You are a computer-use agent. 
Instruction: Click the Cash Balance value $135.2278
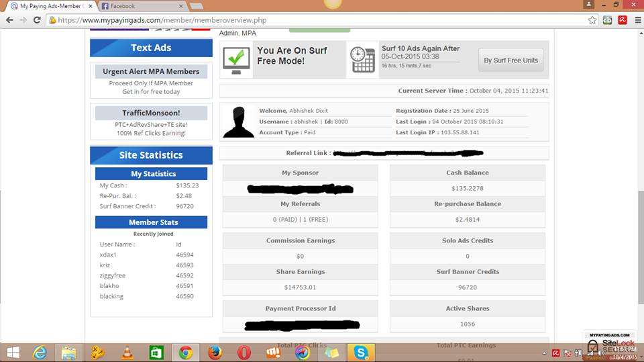[468, 189]
